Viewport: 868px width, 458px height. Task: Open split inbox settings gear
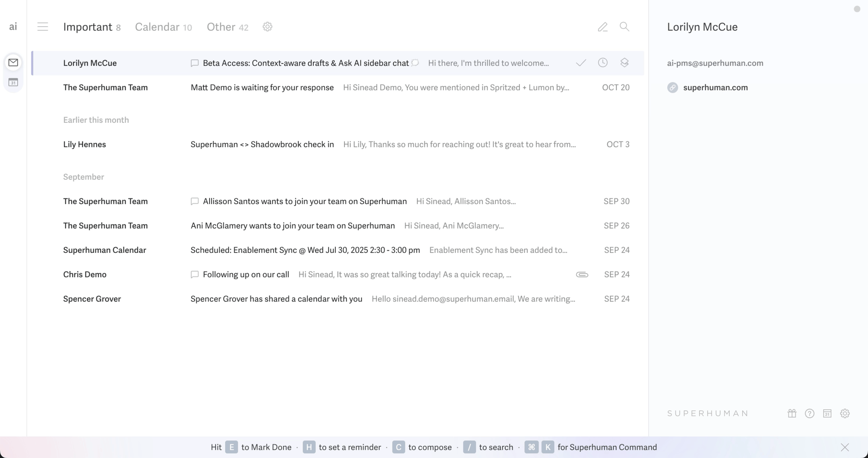coord(267,27)
